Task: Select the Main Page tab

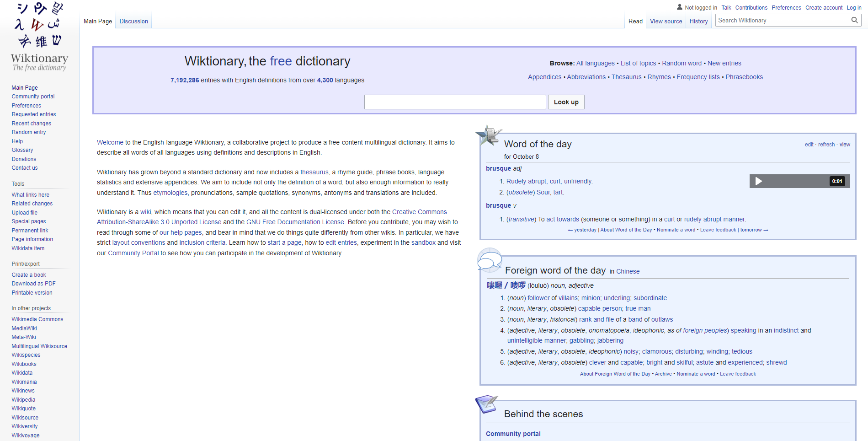Action: [97, 21]
